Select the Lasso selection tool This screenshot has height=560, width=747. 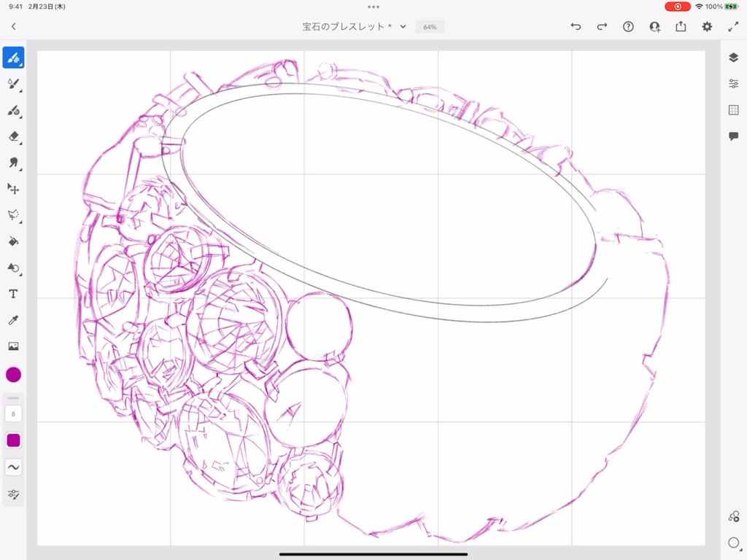coord(13,215)
